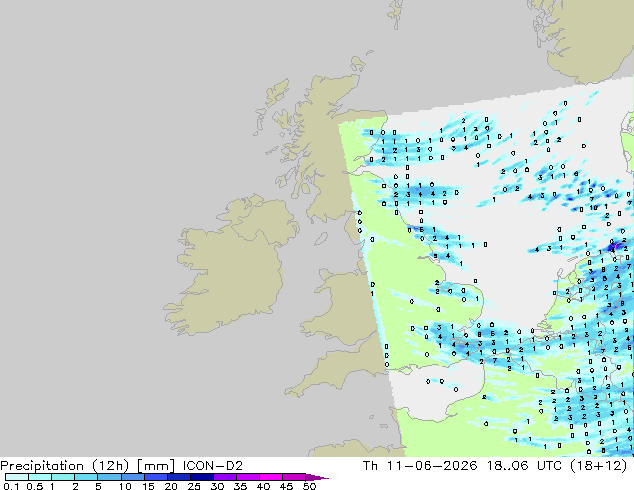The height and width of the screenshot is (490, 634).
Task: Click the '(18+12)' forecast offset text
Action: point(598,466)
